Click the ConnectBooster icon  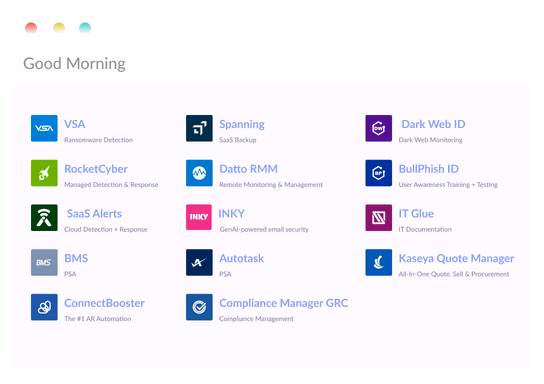pos(44,307)
